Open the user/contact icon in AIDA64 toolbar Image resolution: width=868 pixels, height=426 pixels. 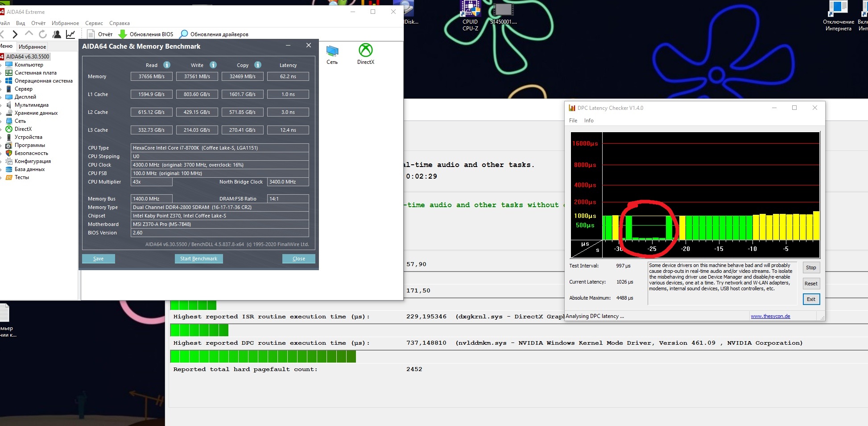pyautogui.click(x=57, y=34)
